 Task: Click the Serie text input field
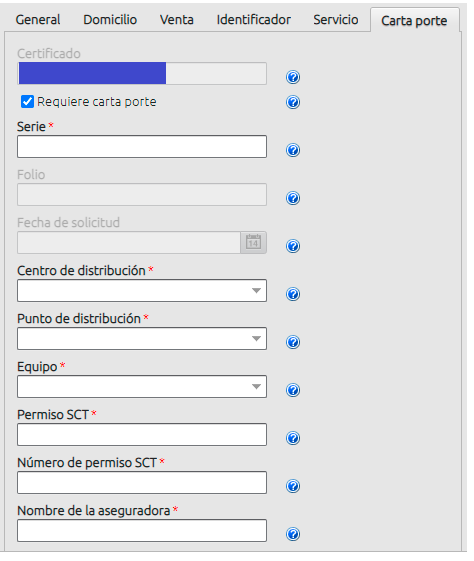point(142,146)
